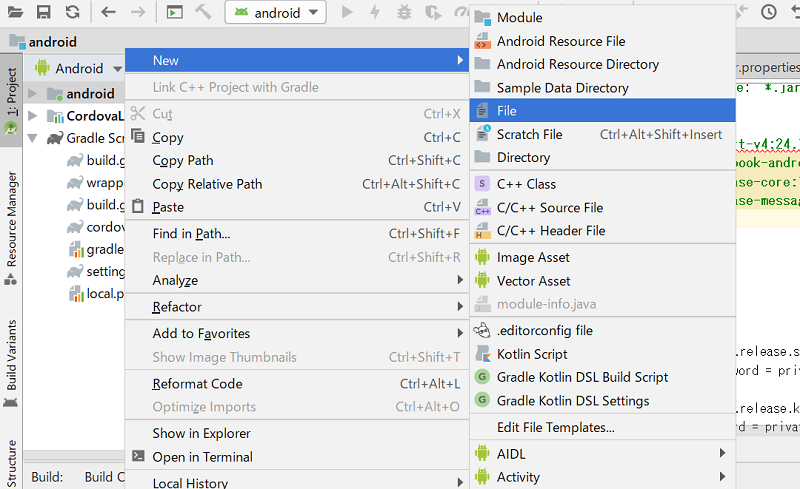This screenshot has width=800, height=489.
Task: Click Edit File Templates... option
Action: 555,427
